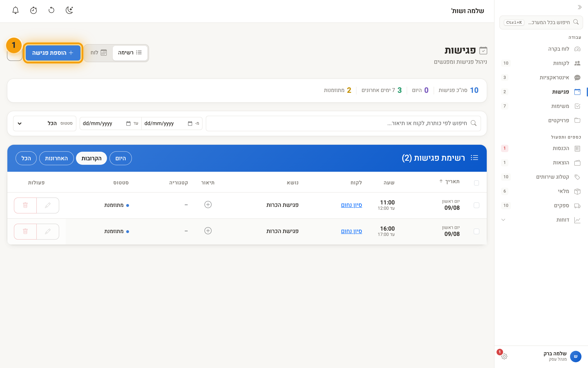
Task: Click הוספת פגישה add meeting button
Action: coord(53,53)
